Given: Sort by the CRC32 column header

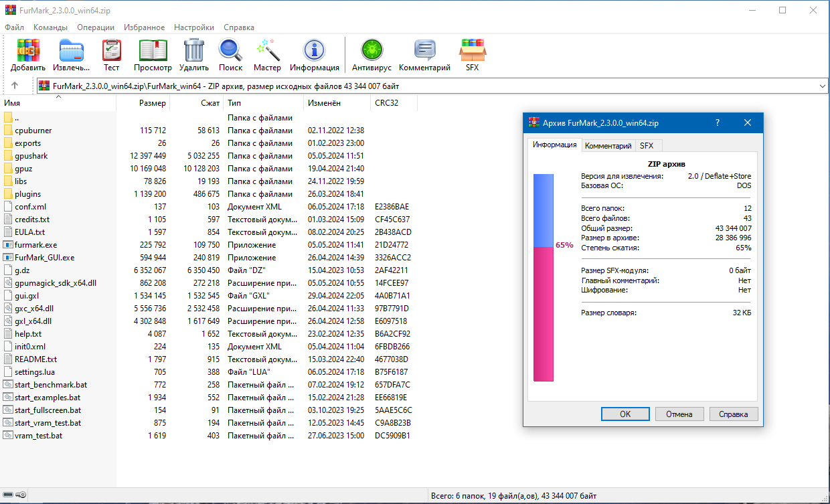Looking at the screenshot, I should [394, 103].
